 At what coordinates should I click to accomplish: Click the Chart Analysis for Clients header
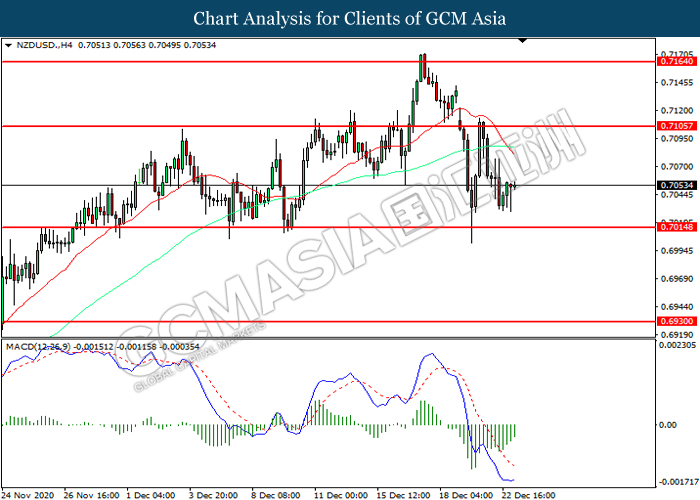(x=350, y=19)
